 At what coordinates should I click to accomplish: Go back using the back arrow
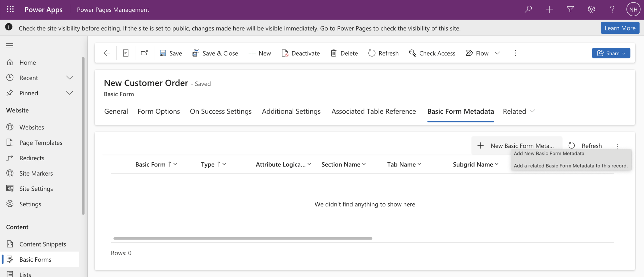pyautogui.click(x=107, y=53)
